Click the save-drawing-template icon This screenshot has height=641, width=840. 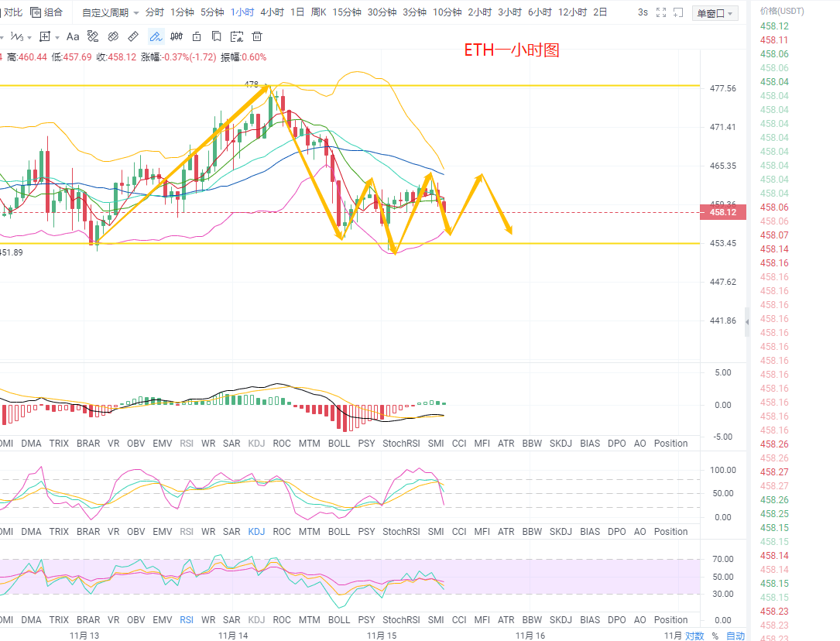pos(236,36)
